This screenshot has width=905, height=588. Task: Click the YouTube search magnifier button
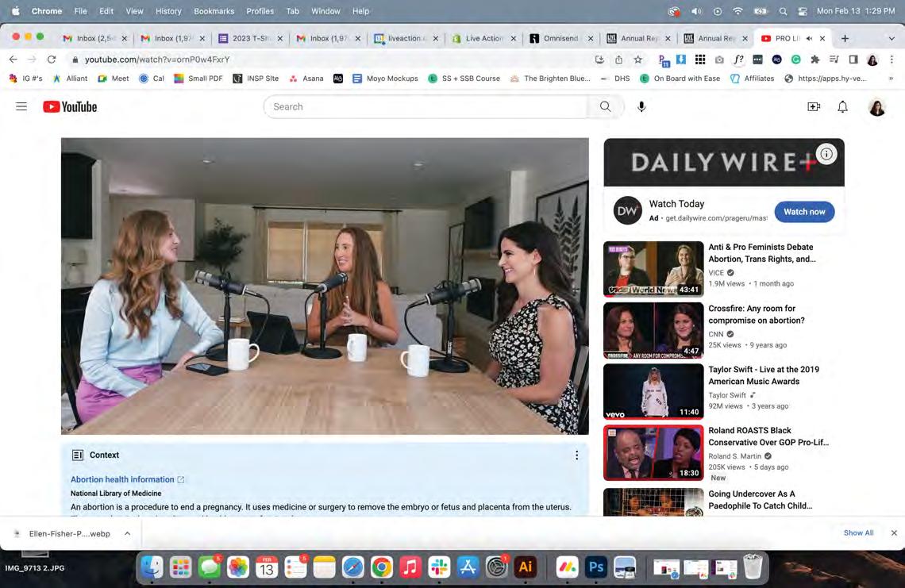605,107
